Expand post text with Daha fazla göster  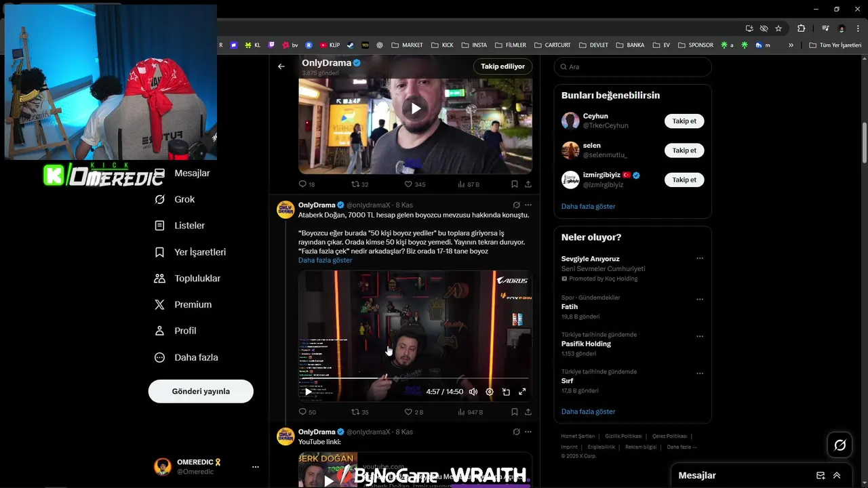click(325, 260)
